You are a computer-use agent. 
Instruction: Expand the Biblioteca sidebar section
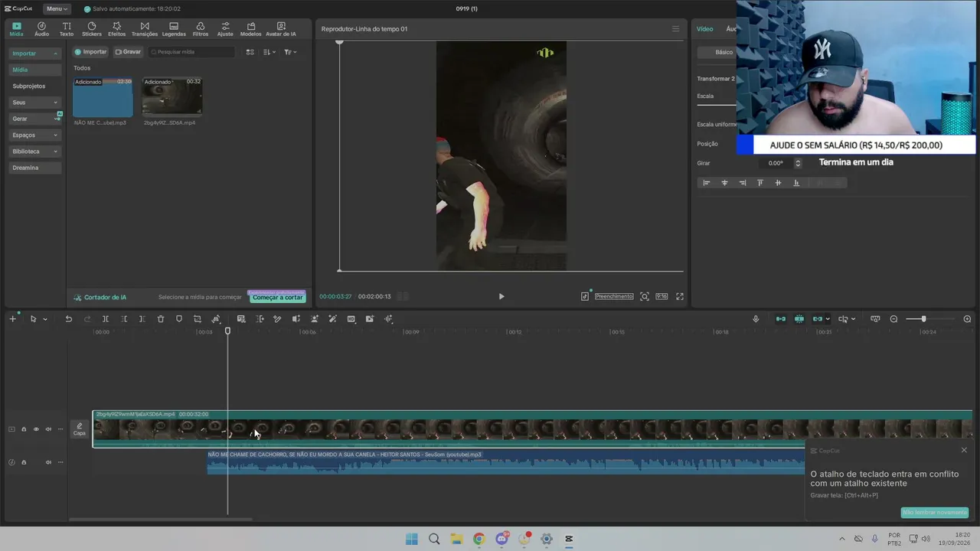pyautogui.click(x=34, y=152)
